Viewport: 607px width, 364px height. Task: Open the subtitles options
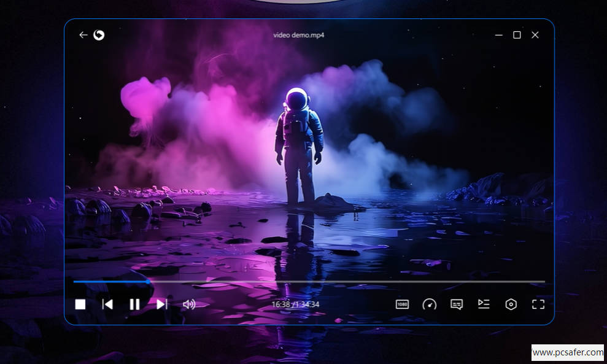pos(457,304)
